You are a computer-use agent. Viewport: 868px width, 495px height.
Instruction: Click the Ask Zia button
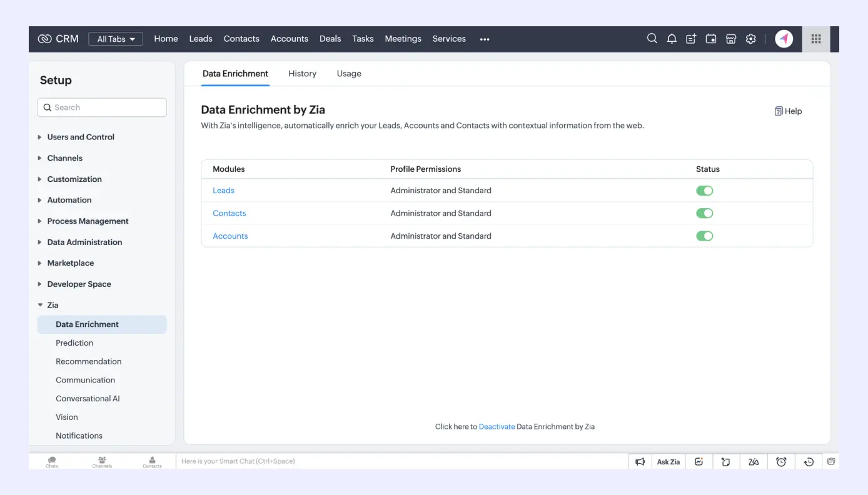(669, 462)
